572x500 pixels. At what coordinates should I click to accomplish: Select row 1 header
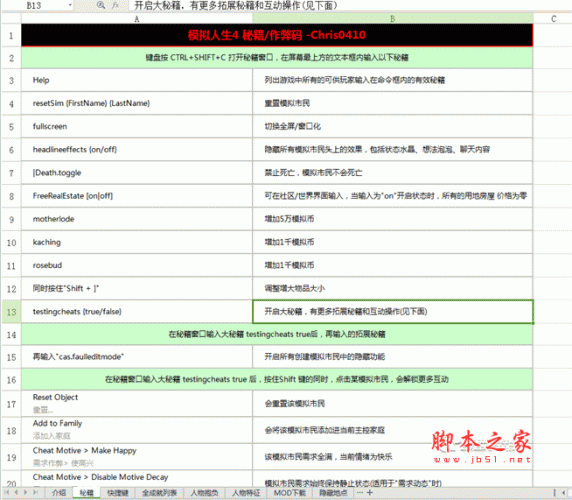[x=11, y=35]
